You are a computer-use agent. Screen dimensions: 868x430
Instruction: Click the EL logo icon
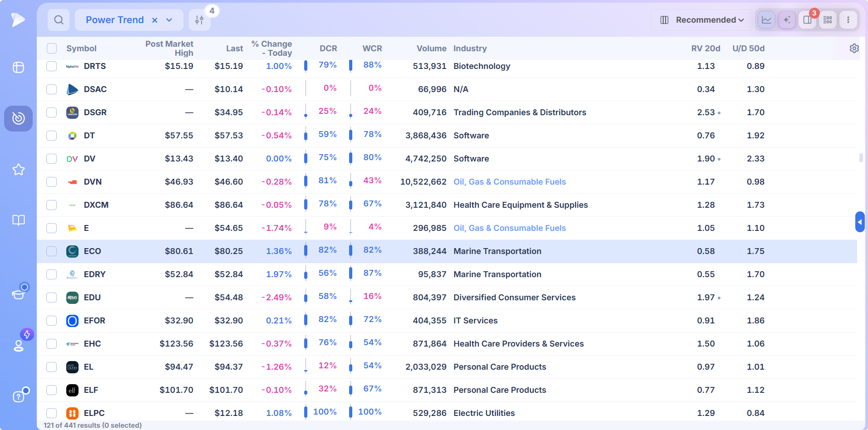pyautogui.click(x=72, y=367)
